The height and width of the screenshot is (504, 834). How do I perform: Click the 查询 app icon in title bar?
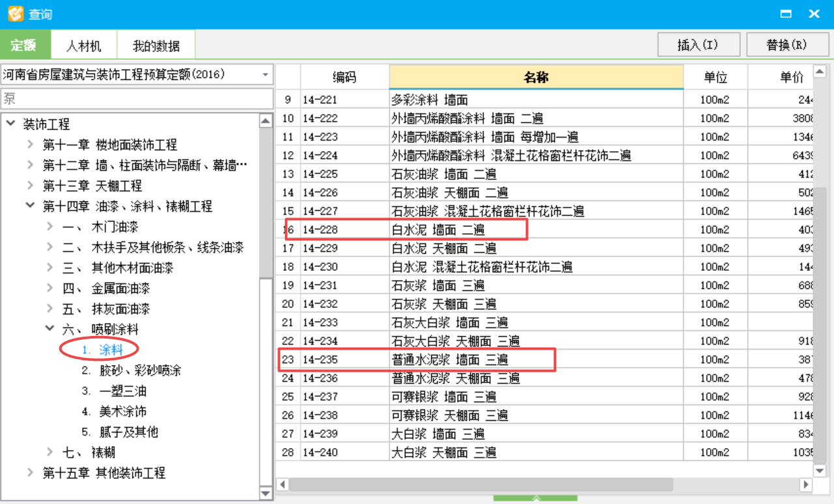[x=16, y=14]
